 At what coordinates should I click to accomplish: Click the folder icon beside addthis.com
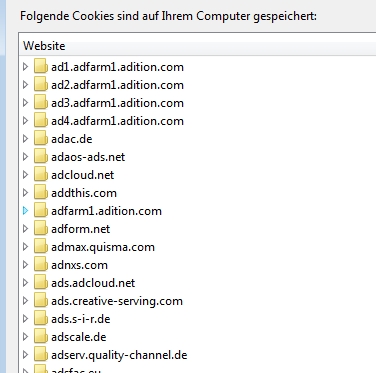(41, 192)
